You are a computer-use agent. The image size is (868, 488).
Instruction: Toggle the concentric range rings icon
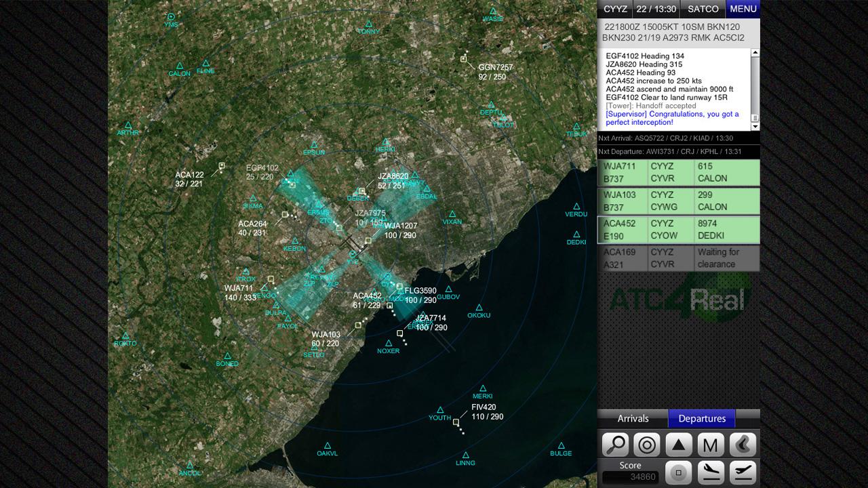(647, 445)
